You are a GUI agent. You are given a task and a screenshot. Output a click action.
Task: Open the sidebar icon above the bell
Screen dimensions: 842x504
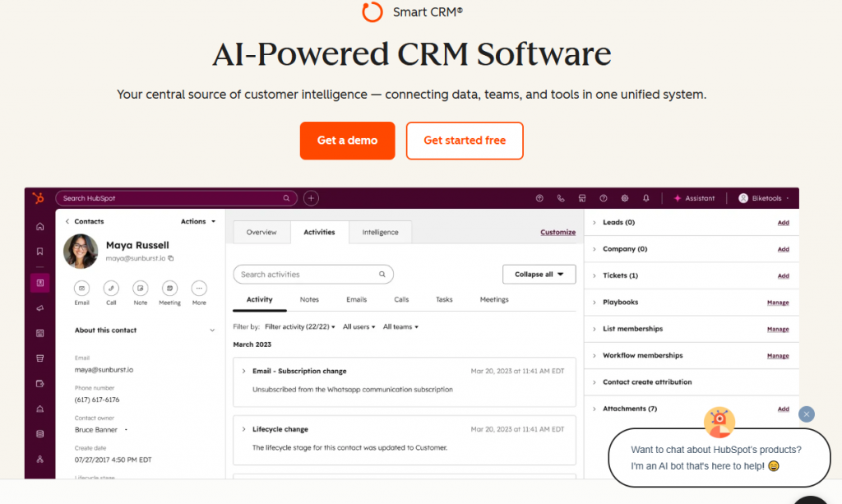(x=39, y=384)
